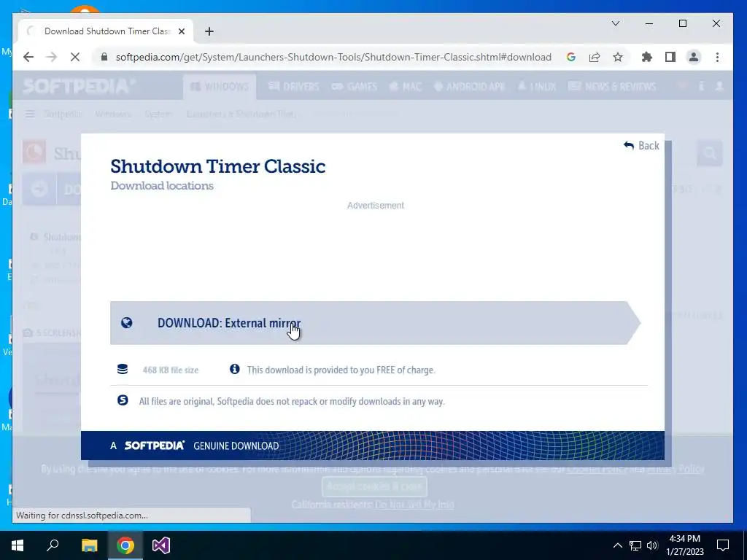The width and height of the screenshot is (747, 560).
Task: Open the ANDROID APK menu on Softpedia
Action: [x=469, y=87]
